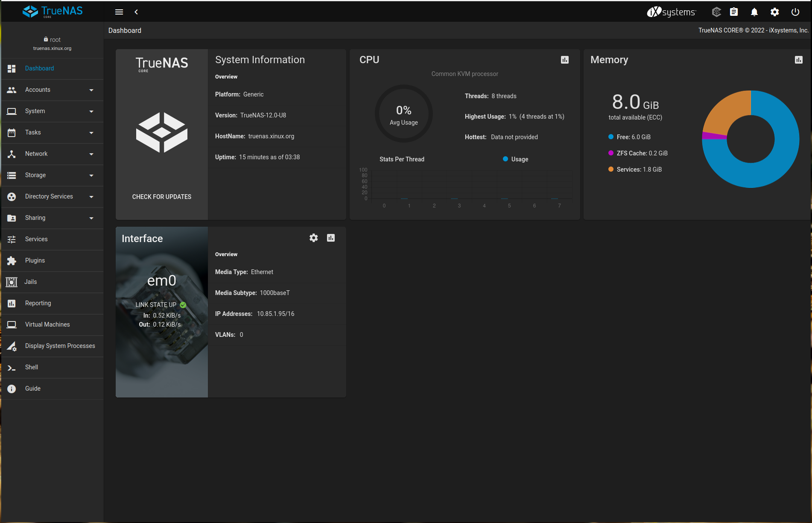
Task: Click the TrueCommand status icon
Action: [x=716, y=12]
